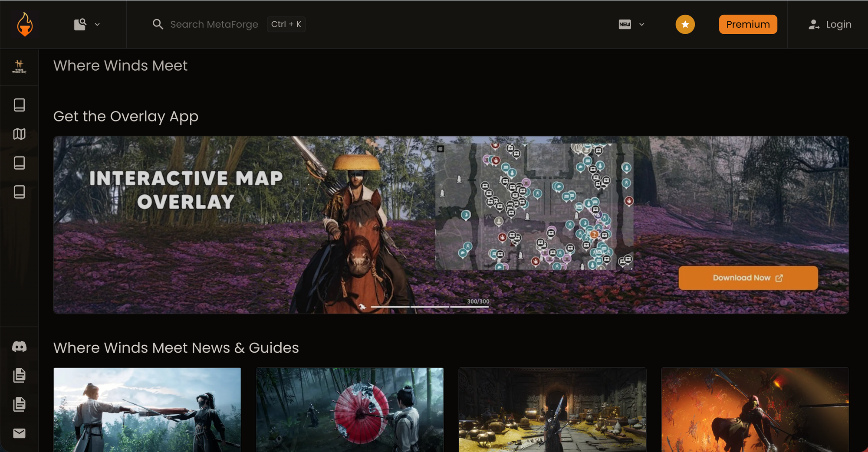Click the mail envelope icon in the sidebar
Screen dimensions: 868x452
coord(19,433)
